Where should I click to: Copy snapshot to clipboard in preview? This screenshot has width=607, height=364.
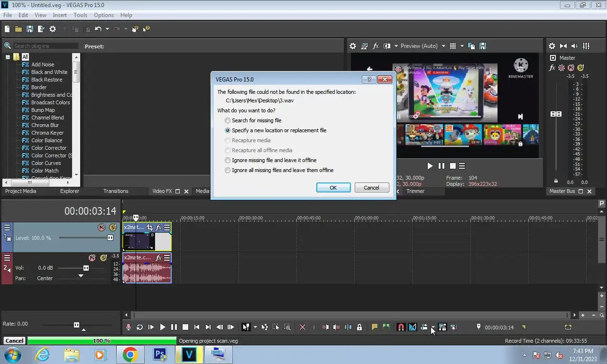point(471,46)
